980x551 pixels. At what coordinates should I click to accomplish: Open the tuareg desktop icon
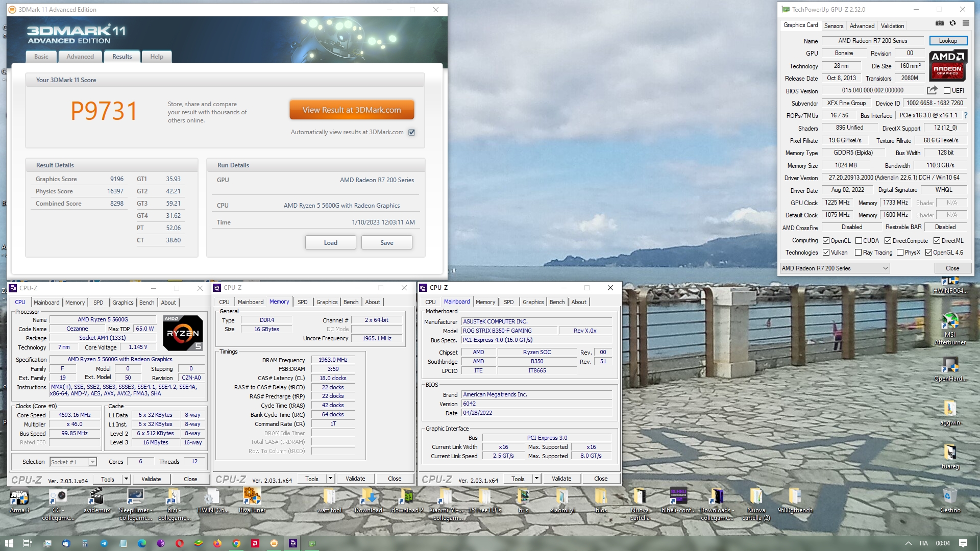click(x=950, y=457)
